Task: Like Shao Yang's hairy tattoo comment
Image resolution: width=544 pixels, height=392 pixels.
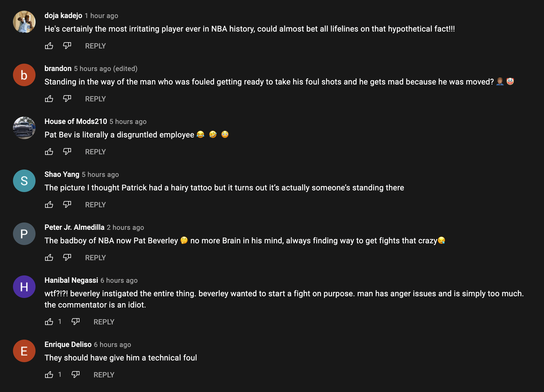Action: (x=49, y=204)
